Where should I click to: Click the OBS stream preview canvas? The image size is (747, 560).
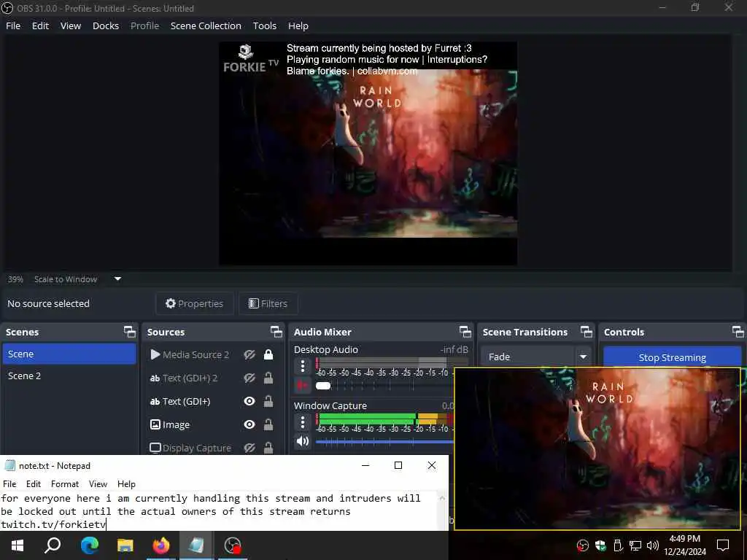coord(368,153)
